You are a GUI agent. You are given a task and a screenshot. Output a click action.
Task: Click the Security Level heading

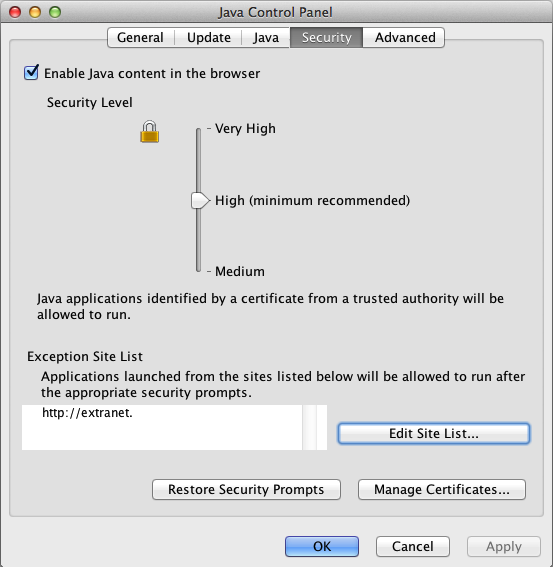click(x=90, y=102)
